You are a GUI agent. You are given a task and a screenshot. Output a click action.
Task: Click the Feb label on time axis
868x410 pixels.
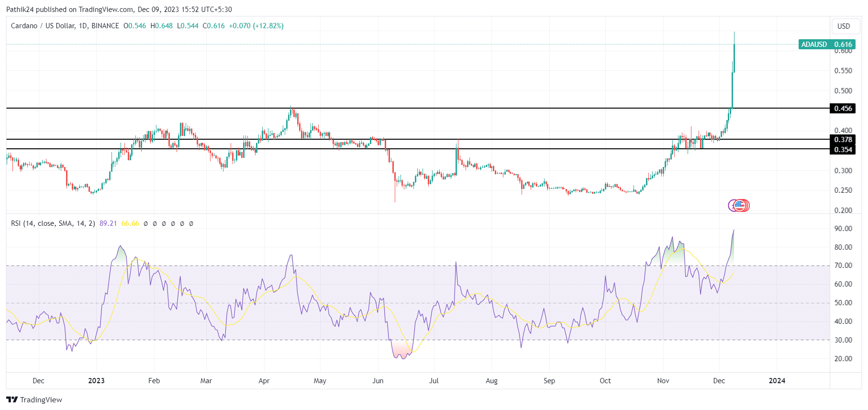154,381
